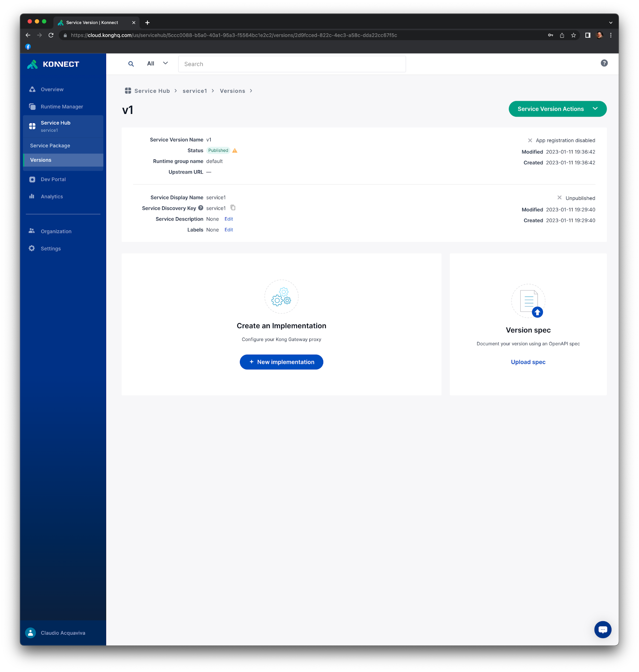The height and width of the screenshot is (672, 639).
Task: Click the implementation gears illustration
Action: 281,297
